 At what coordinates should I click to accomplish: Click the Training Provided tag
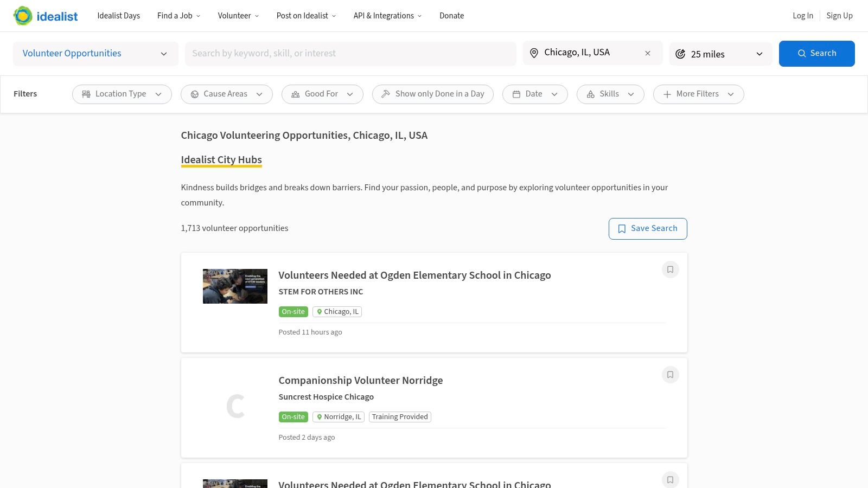pyautogui.click(x=400, y=417)
